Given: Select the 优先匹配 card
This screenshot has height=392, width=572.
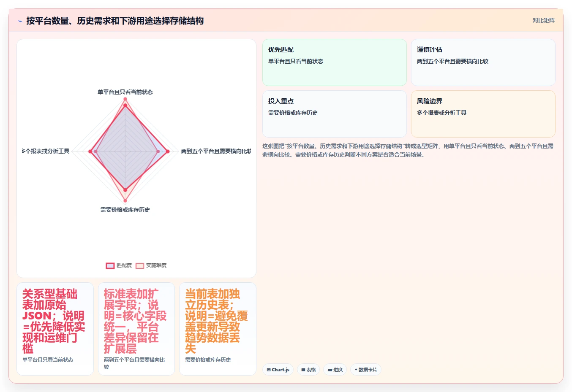Looking at the screenshot, I should click(x=335, y=62).
